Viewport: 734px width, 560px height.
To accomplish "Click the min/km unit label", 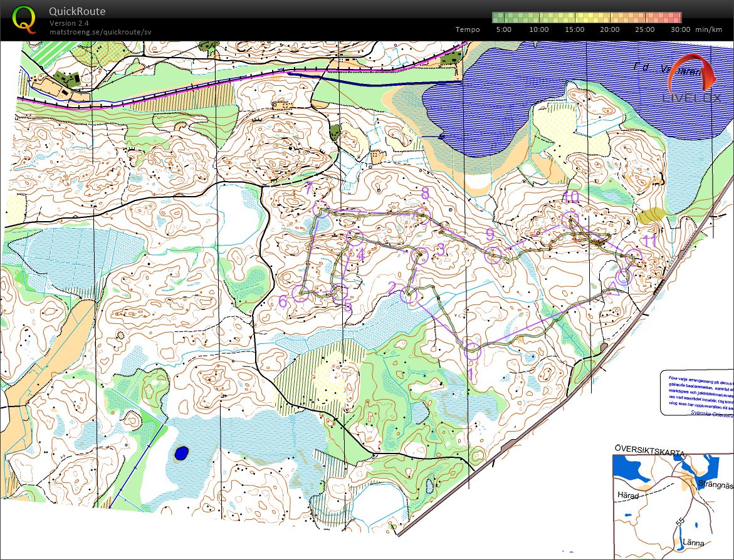I will point(709,29).
